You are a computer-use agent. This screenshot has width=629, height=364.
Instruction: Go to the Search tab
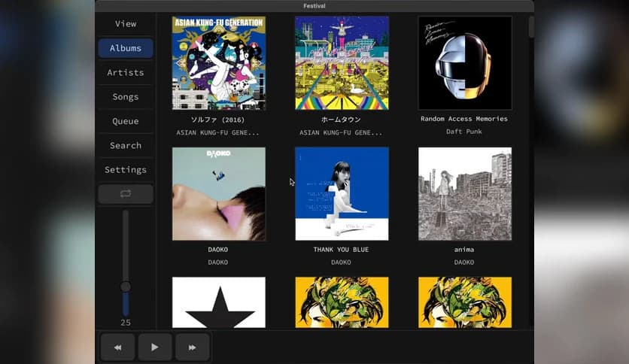[x=126, y=145]
